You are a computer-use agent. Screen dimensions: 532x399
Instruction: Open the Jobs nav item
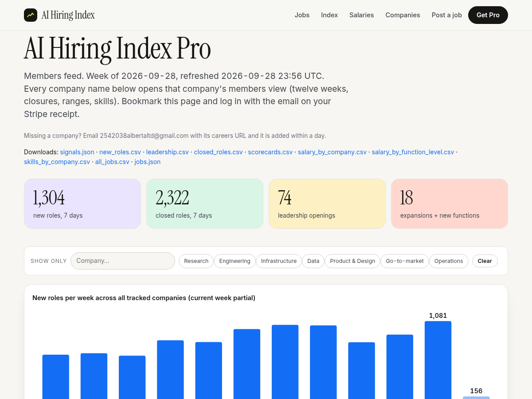(302, 15)
